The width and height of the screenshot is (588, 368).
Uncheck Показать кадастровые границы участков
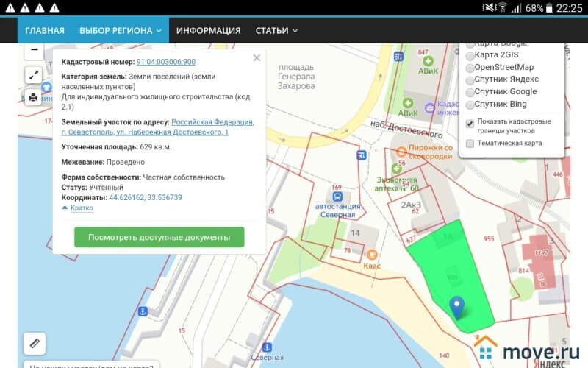pyautogui.click(x=470, y=124)
